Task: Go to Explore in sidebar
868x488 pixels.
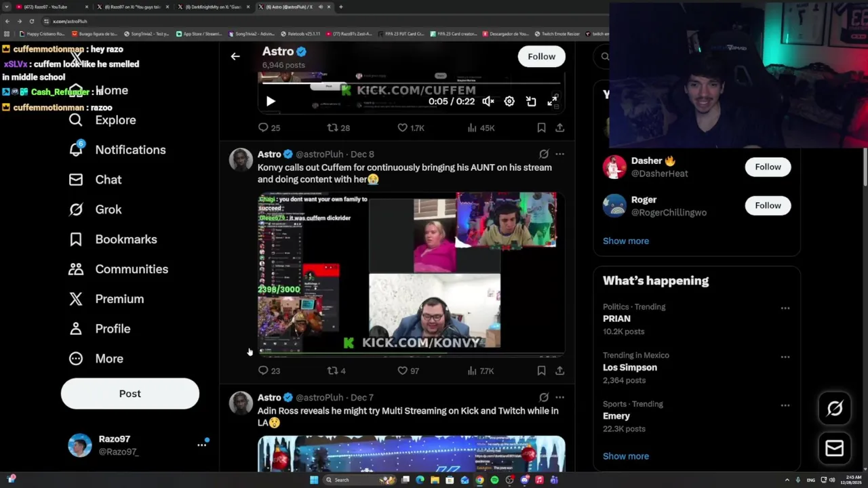Action: (x=102, y=120)
